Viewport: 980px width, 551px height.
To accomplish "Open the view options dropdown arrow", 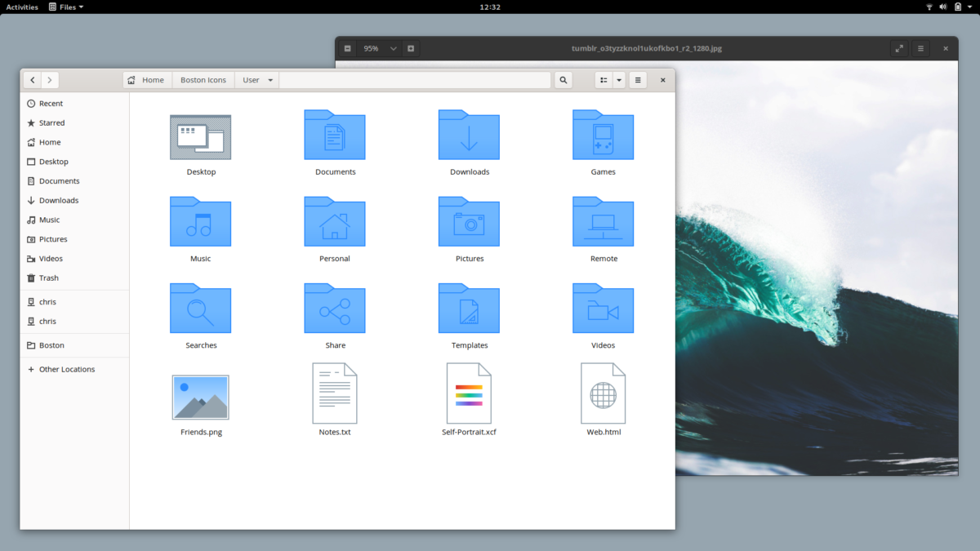I will point(618,79).
